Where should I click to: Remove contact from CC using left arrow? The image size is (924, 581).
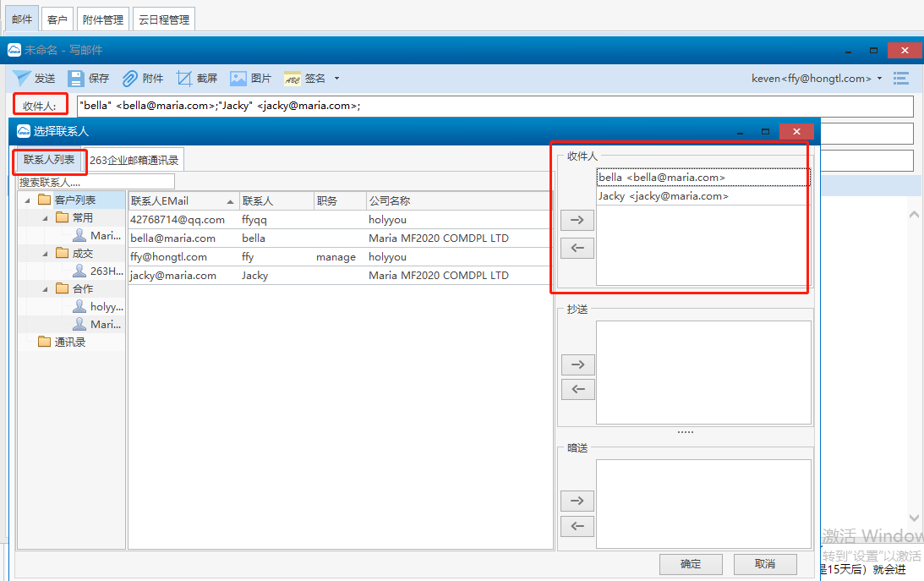tap(577, 389)
